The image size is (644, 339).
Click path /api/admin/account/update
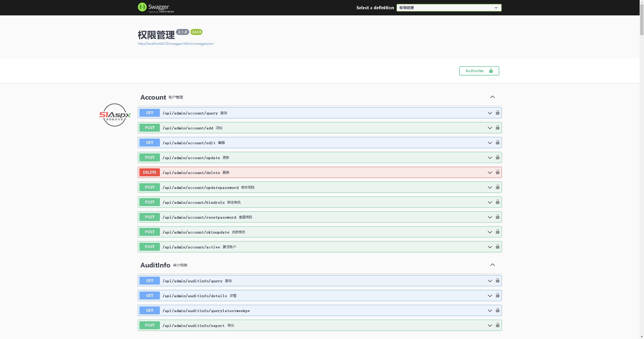(191, 158)
